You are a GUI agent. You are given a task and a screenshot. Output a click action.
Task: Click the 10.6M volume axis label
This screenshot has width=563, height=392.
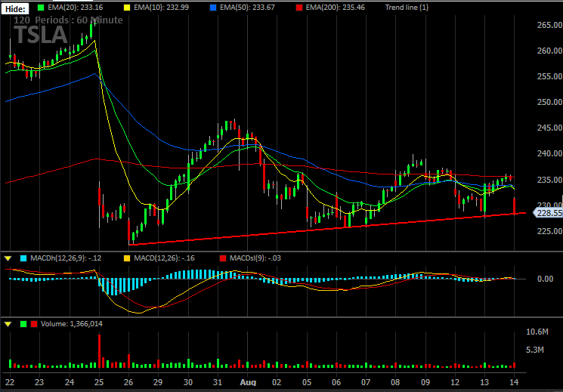537,332
